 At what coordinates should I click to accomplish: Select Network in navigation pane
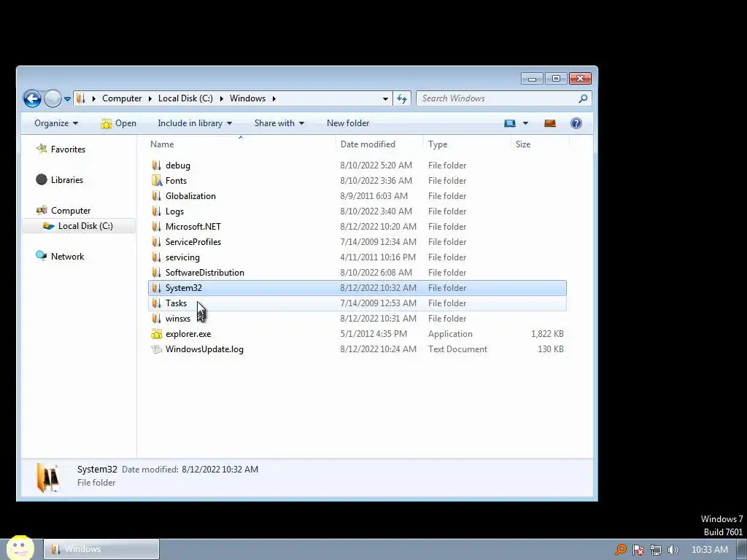coord(68,256)
